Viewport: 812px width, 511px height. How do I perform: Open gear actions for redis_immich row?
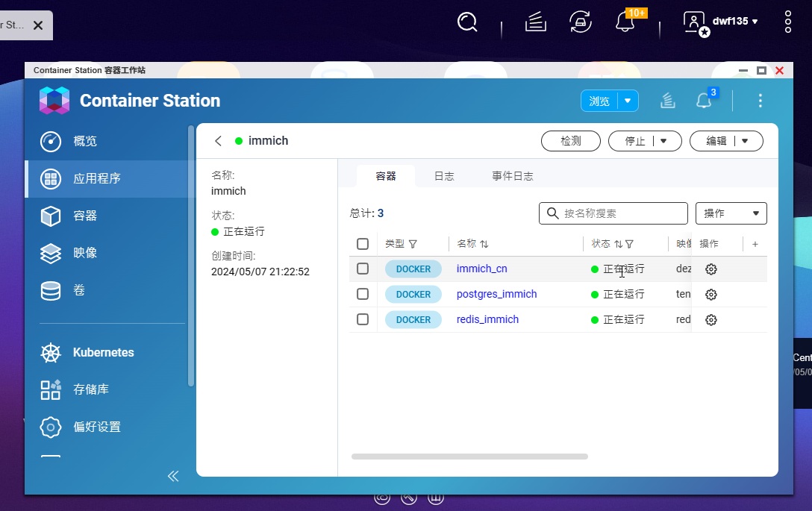tap(711, 320)
